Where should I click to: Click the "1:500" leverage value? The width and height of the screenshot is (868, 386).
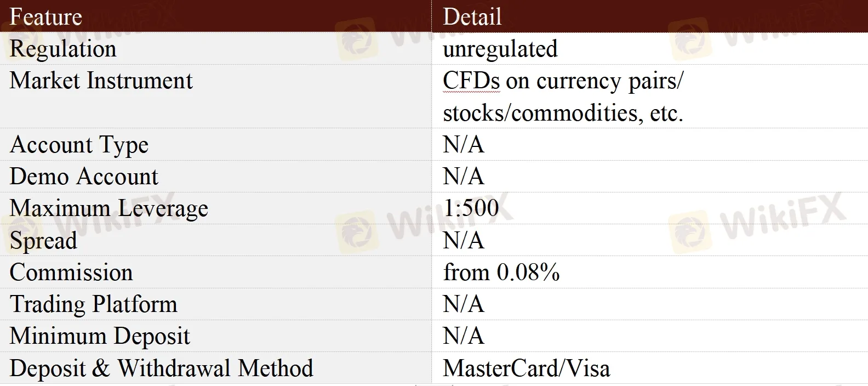[x=471, y=208]
